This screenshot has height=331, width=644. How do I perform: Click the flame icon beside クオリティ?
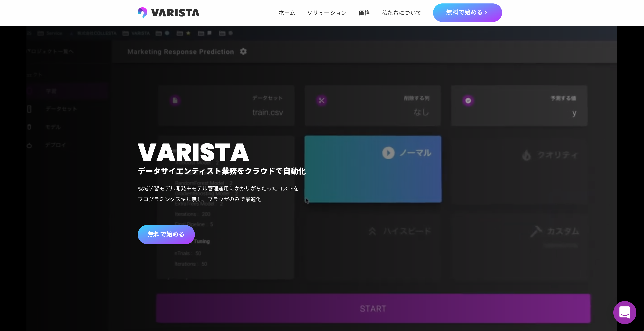(526, 155)
